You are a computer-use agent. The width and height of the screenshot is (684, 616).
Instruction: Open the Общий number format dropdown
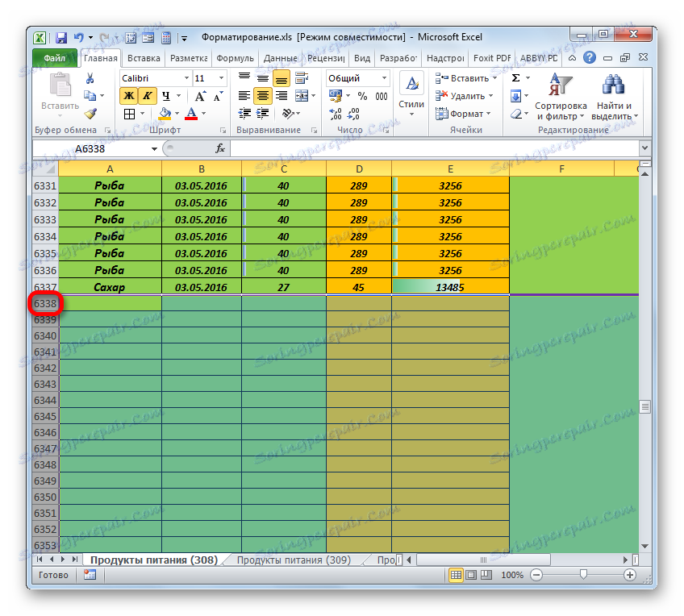[x=384, y=78]
